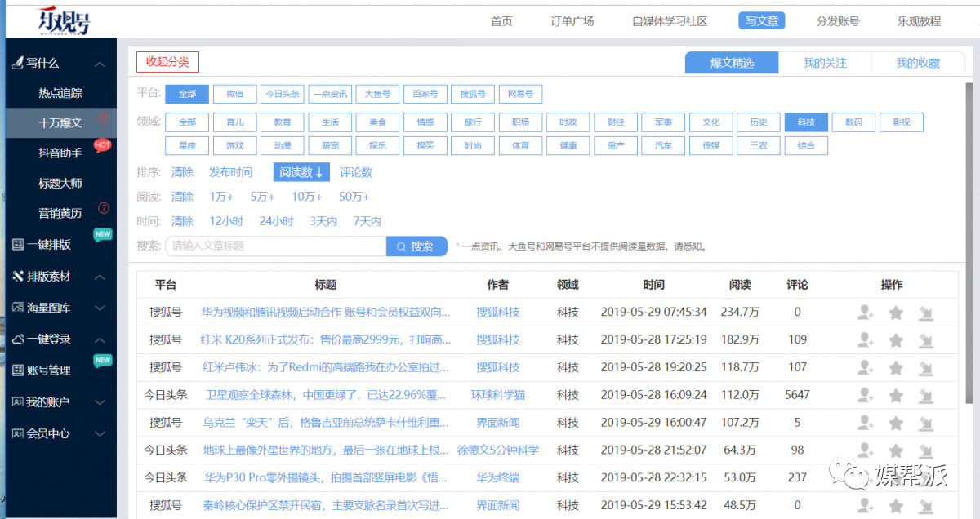Image resolution: width=980 pixels, height=519 pixels.
Task: Open the article 地球上最像外星世界的地方
Action: (326, 450)
